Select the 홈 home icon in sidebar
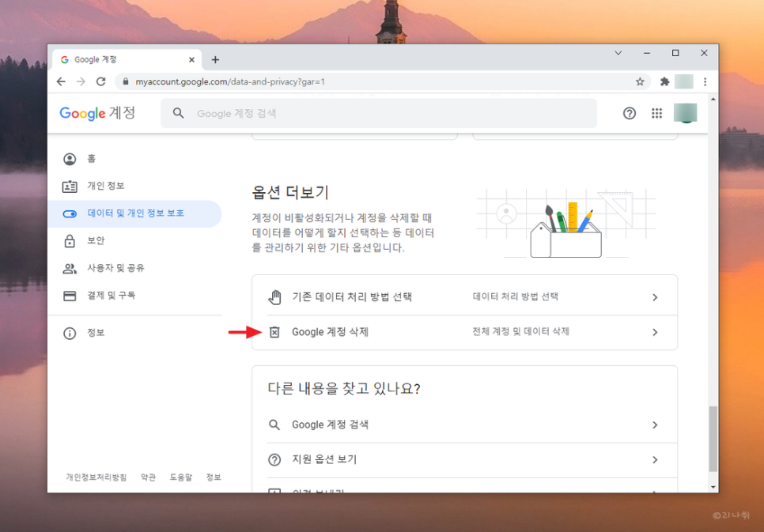764x532 pixels. click(x=70, y=158)
